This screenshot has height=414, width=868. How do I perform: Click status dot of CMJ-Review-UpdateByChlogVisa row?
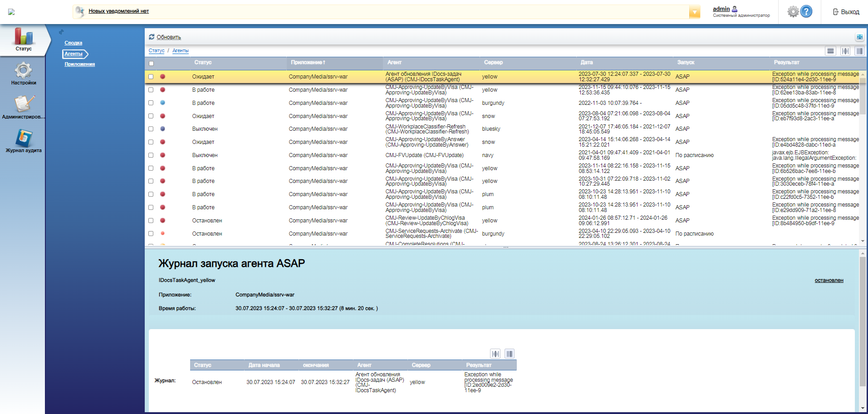tap(162, 221)
